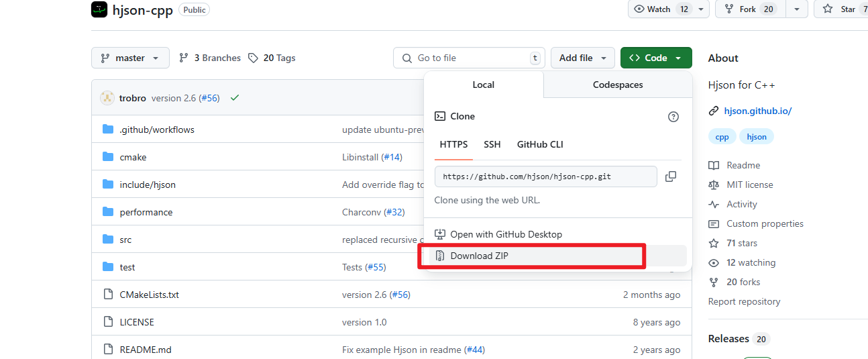
Task: Click the hjson-cpp repository avatar icon
Action: (99, 9)
